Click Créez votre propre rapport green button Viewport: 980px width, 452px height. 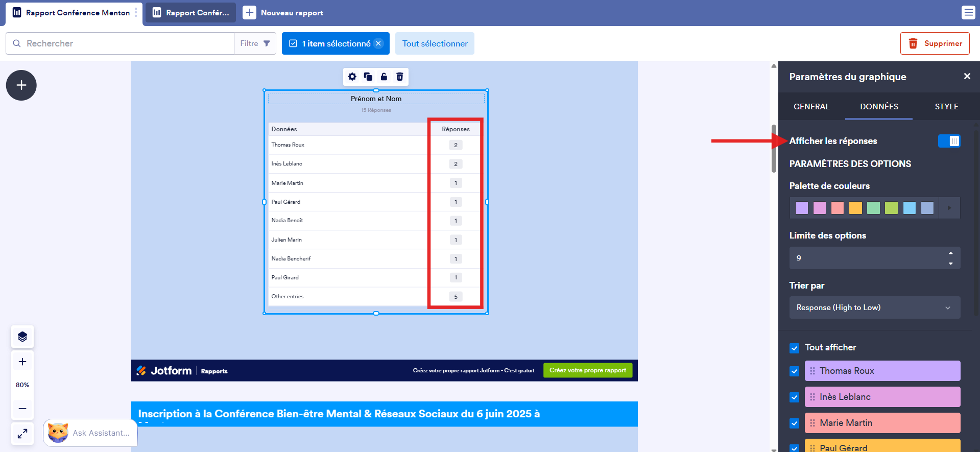pyautogui.click(x=588, y=370)
